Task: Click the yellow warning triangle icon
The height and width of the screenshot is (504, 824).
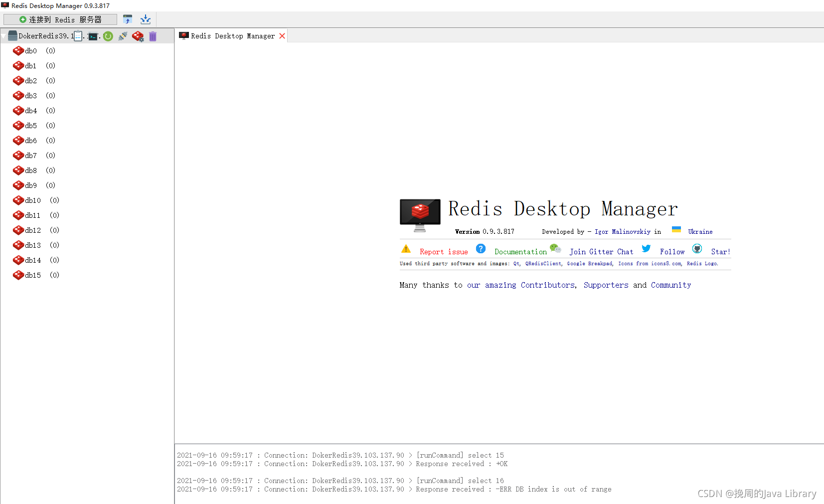Action: (406, 249)
